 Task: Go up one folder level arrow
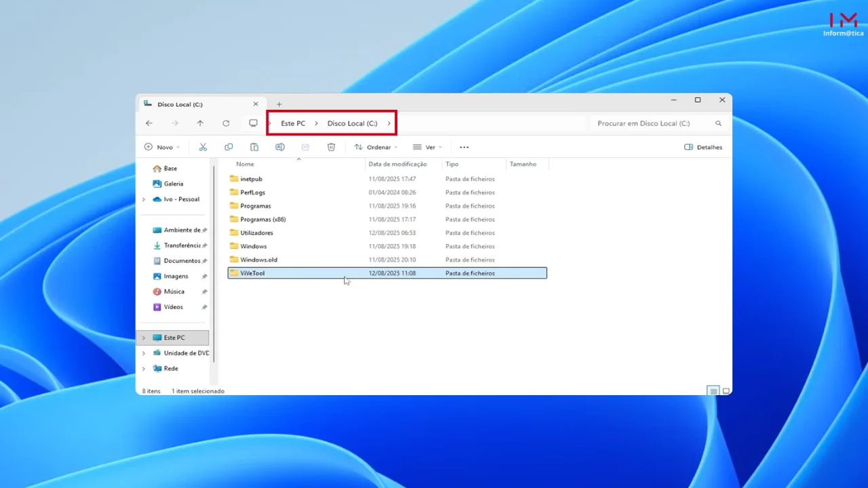[200, 123]
